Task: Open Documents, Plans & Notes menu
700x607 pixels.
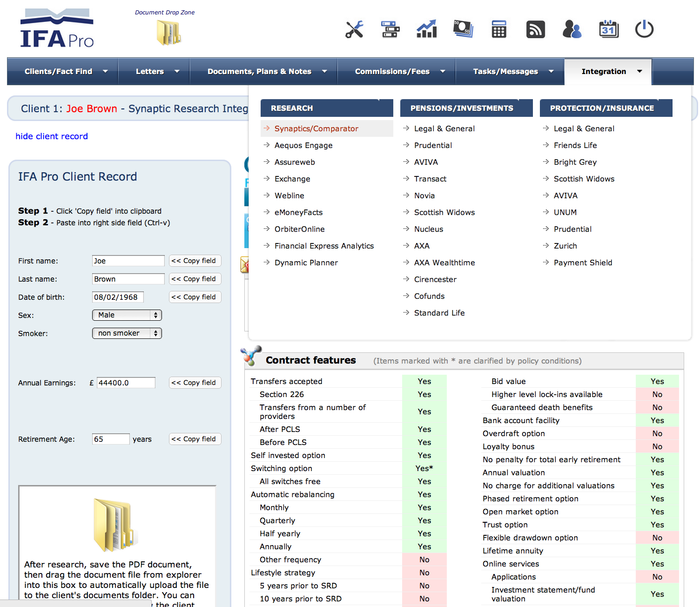Action: 259,71
